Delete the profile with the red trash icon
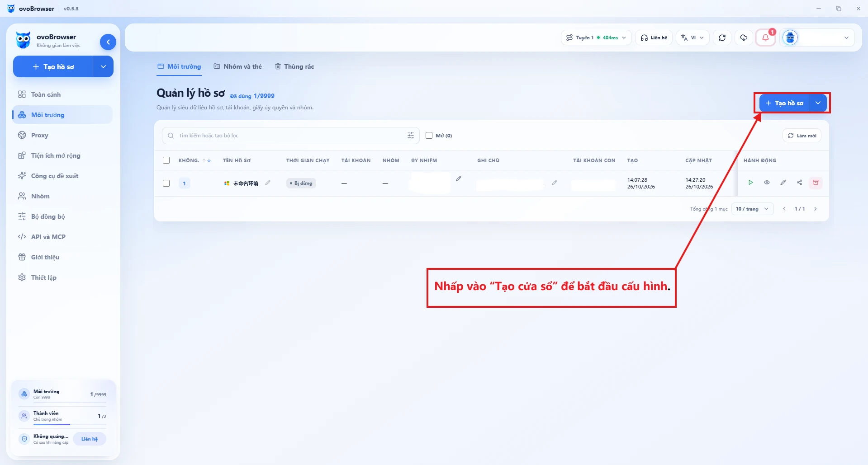This screenshot has height=465, width=868. (x=816, y=183)
